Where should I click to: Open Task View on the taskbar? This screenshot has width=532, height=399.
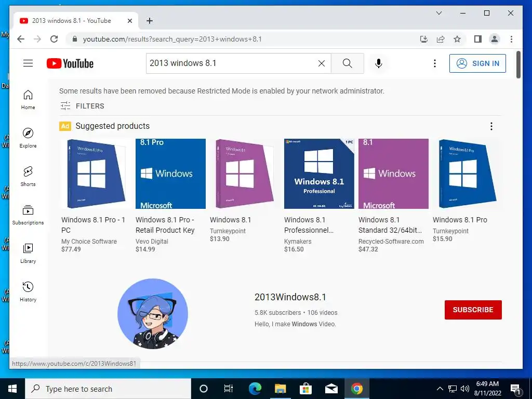click(229, 389)
